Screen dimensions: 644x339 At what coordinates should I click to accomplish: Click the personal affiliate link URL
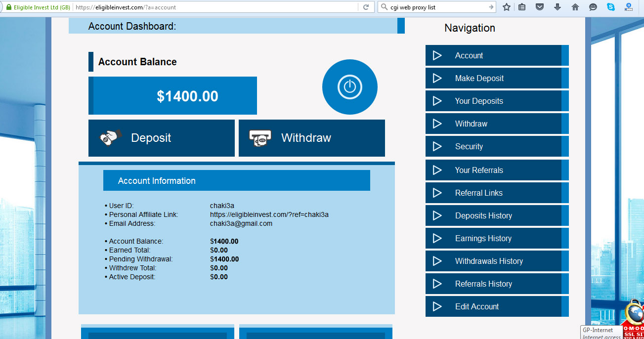click(x=269, y=214)
